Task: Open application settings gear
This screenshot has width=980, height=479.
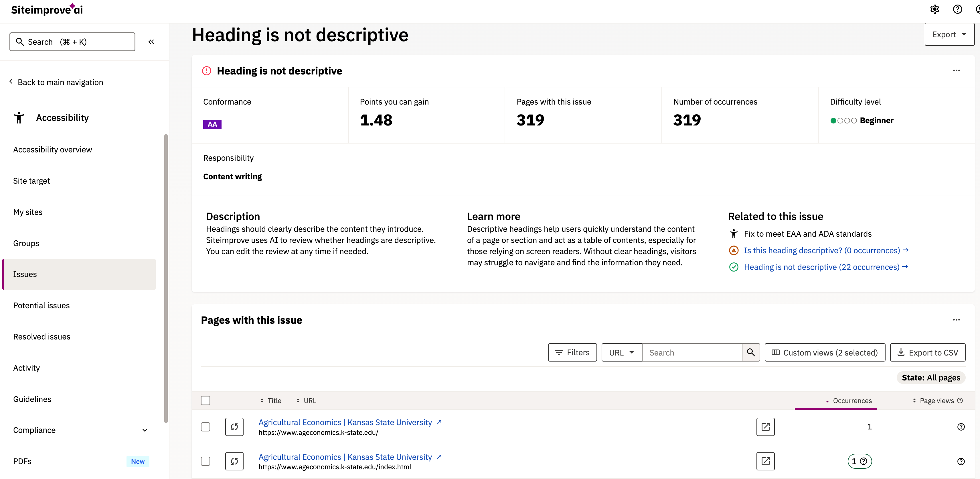Action: pyautogui.click(x=935, y=9)
